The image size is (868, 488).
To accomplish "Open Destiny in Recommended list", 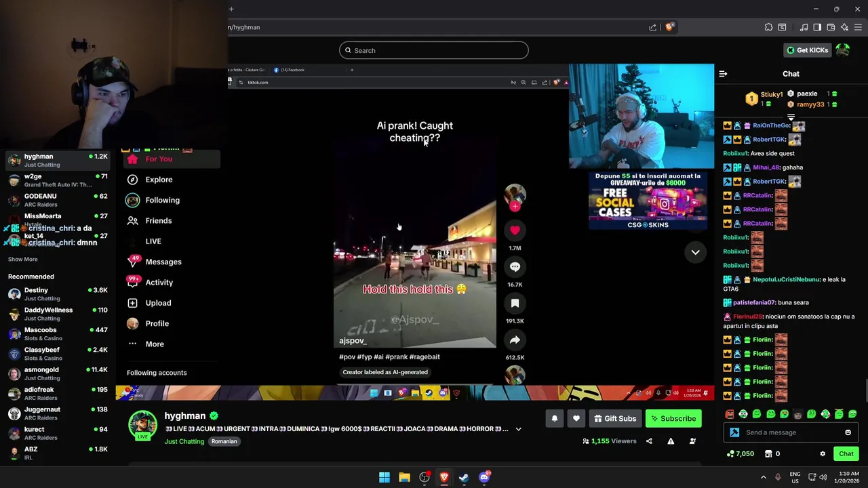I will (x=58, y=294).
